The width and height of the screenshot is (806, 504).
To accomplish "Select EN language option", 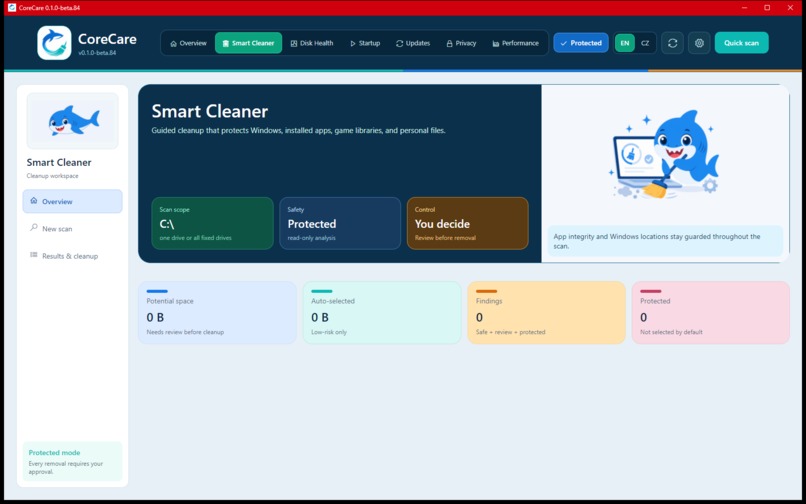I will click(625, 43).
